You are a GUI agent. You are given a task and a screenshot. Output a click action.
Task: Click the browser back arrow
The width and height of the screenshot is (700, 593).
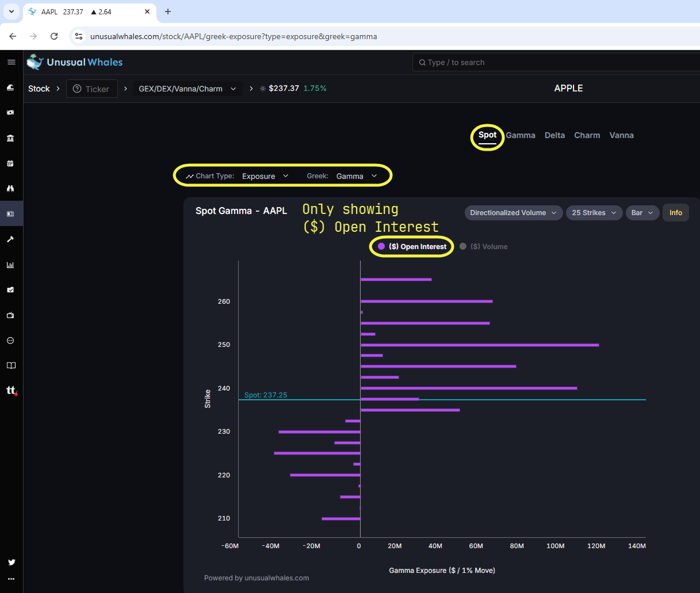13,36
